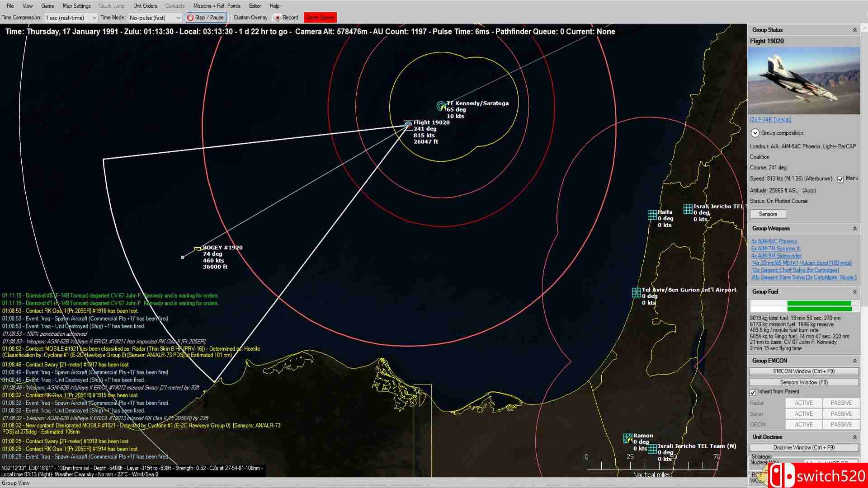Click the Flight 19020 unit icon on map
The height and width of the screenshot is (488, 868).
click(x=408, y=125)
